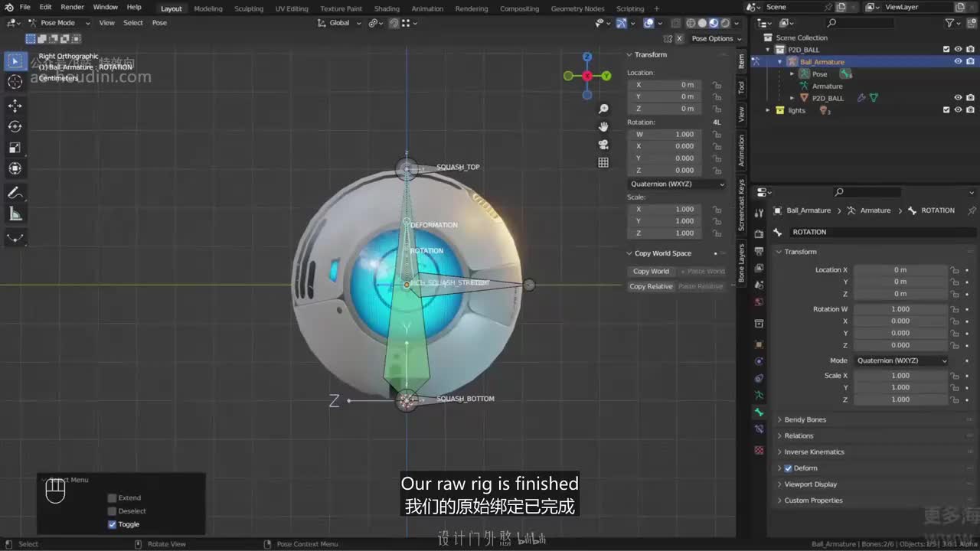980x551 pixels.
Task: Click the Copy Relative button
Action: pyautogui.click(x=651, y=286)
